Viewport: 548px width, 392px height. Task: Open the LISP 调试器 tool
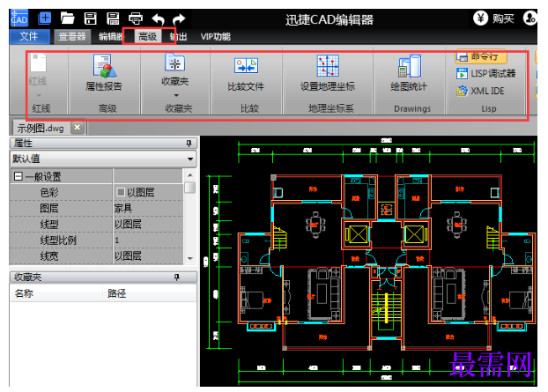pyautogui.click(x=486, y=73)
